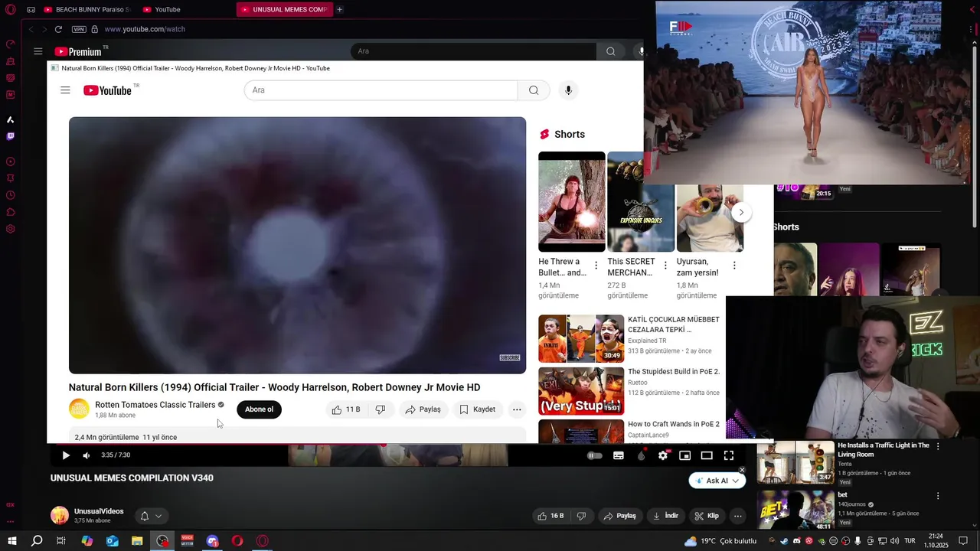Open Windows Start menu
Viewport: 980px width, 551px height.
(x=11, y=541)
